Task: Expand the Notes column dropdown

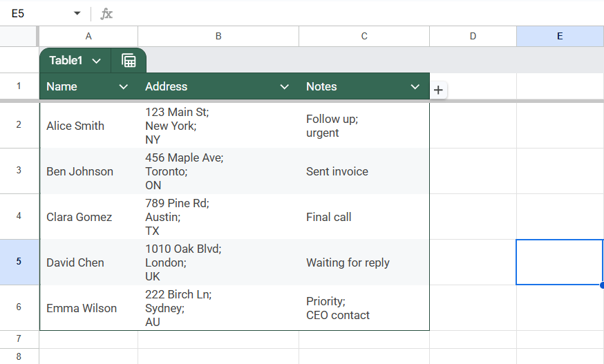Action: click(x=415, y=86)
